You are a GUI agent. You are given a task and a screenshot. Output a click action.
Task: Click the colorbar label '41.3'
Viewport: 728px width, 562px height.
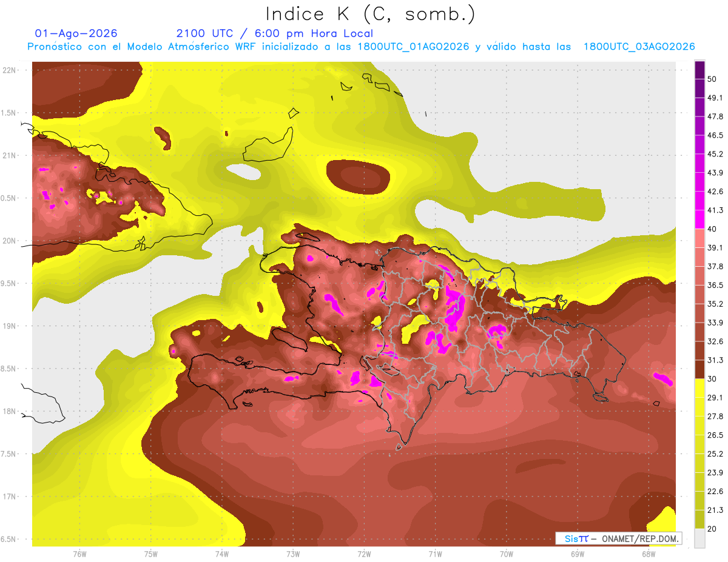click(x=715, y=210)
